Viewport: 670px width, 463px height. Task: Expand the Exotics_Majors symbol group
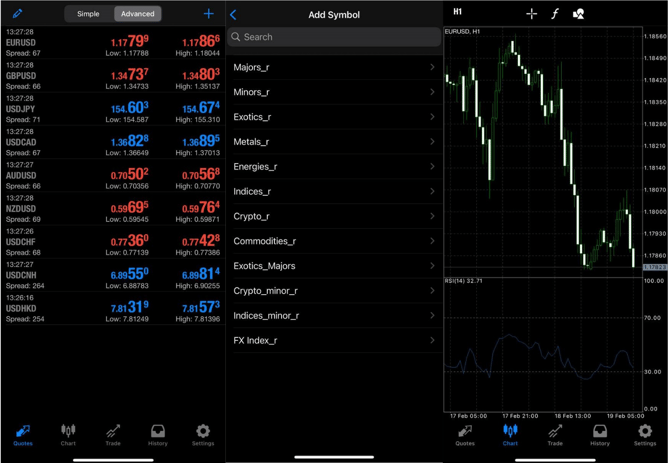point(334,266)
